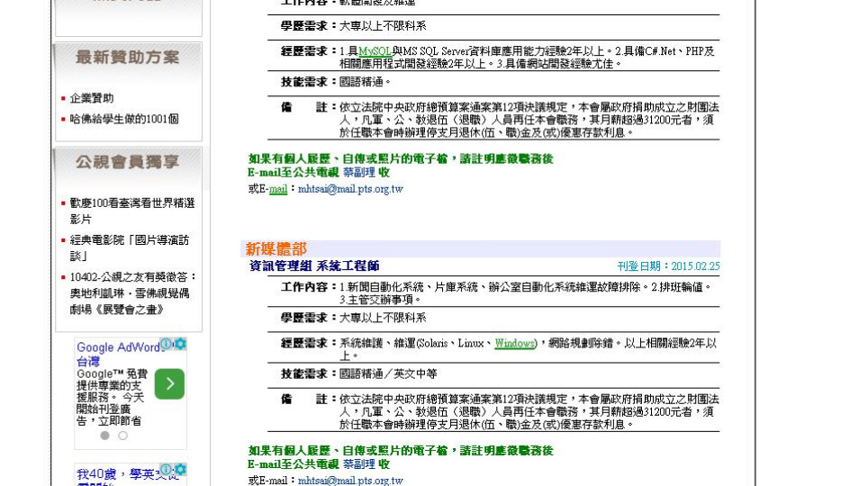The height and width of the screenshot is (486, 868).
Task: Click the MySQL keyword link
Action: point(375,52)
